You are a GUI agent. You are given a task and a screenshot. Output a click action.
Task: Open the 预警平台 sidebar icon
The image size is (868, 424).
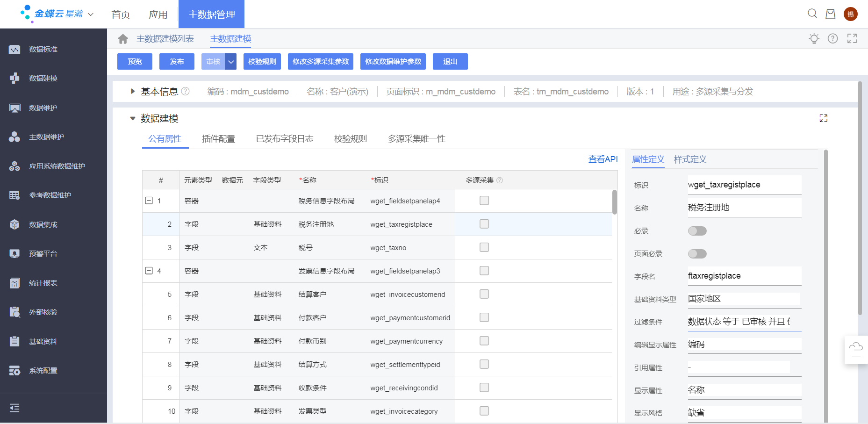coord(14,253)
